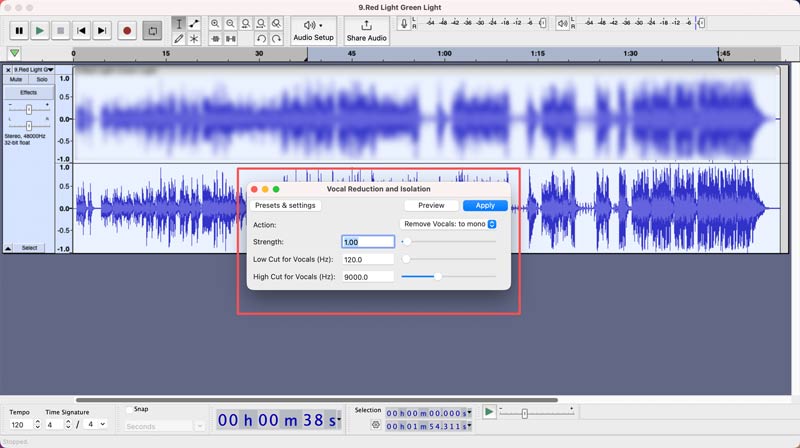
Task: Click the Low Cut for Vocals field
Action: click(x=368, y=259)
